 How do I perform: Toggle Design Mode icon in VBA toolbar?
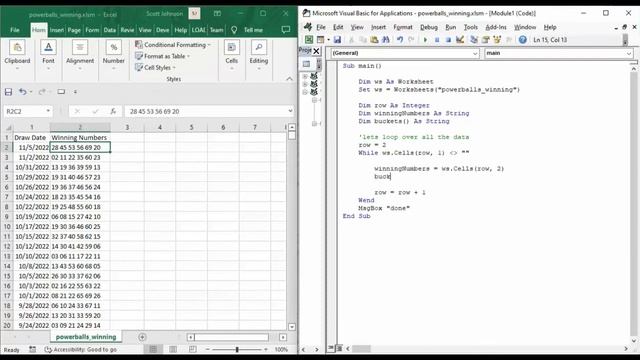click(x=460, y=40)
